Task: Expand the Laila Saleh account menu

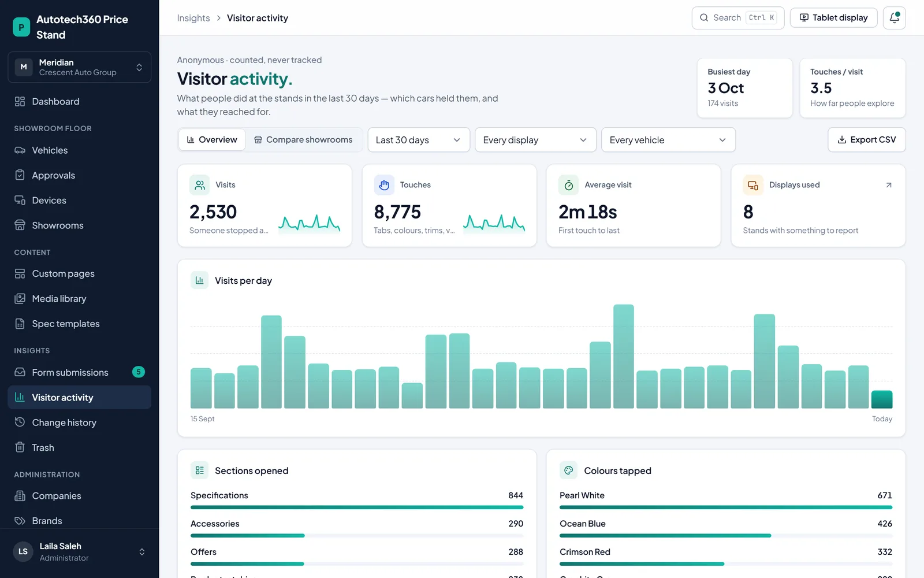Action: (x=80, y=552)
